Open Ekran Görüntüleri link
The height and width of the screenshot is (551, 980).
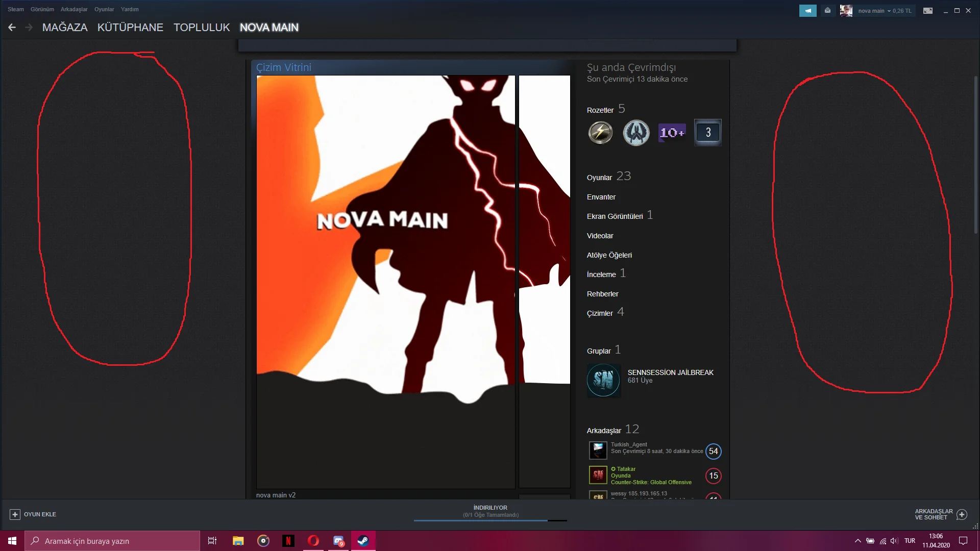point(615,216)
